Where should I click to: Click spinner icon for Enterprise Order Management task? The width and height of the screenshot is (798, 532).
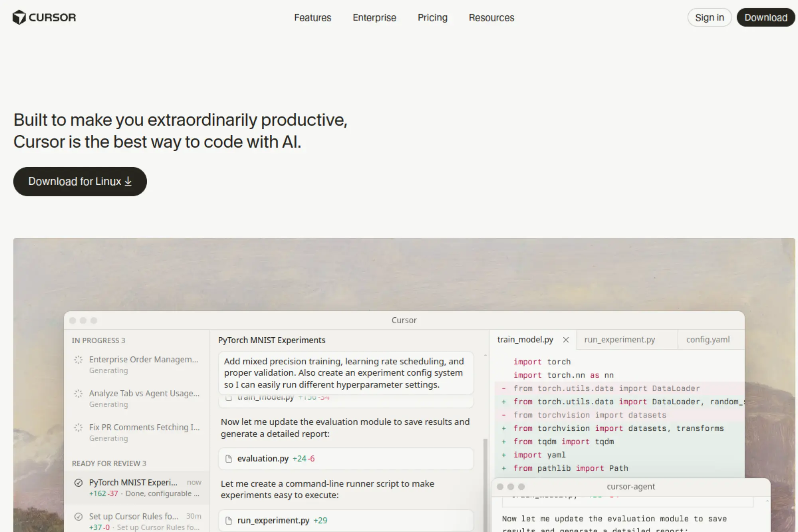pos(78,360)
